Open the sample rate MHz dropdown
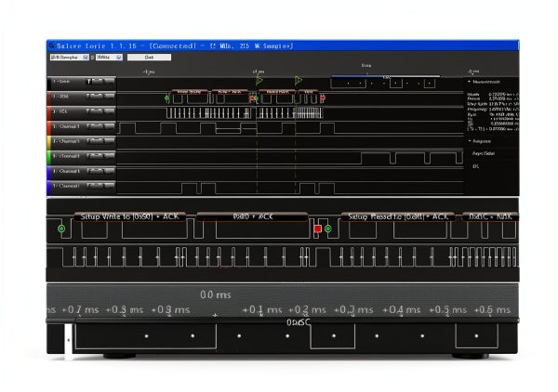The image size is (558, 392). 109,58
